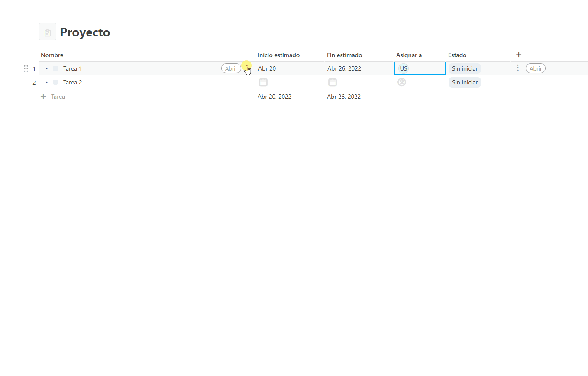Select the Abr 20 start date cell
The width and height of the screenshot is (588, 376).
(x=290, y=68)
